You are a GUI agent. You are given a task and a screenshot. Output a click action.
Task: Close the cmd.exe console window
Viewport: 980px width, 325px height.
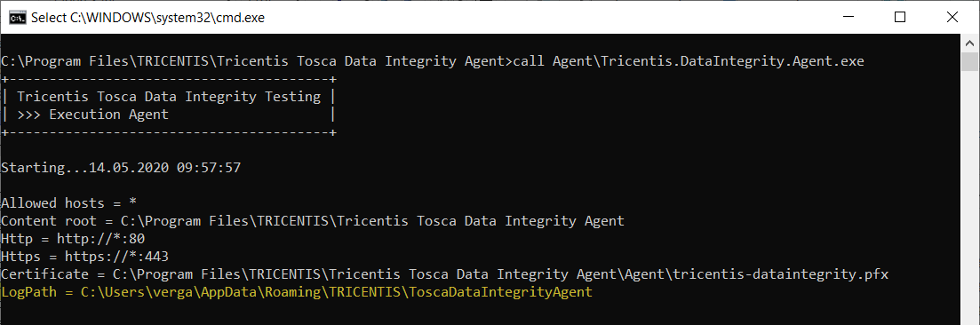click(x=952, y=18)
